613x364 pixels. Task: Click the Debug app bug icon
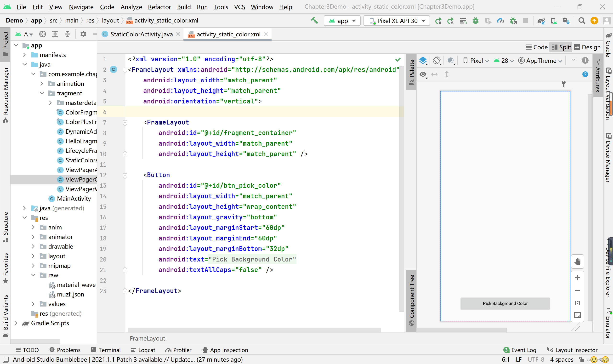(x=476, y=21)
